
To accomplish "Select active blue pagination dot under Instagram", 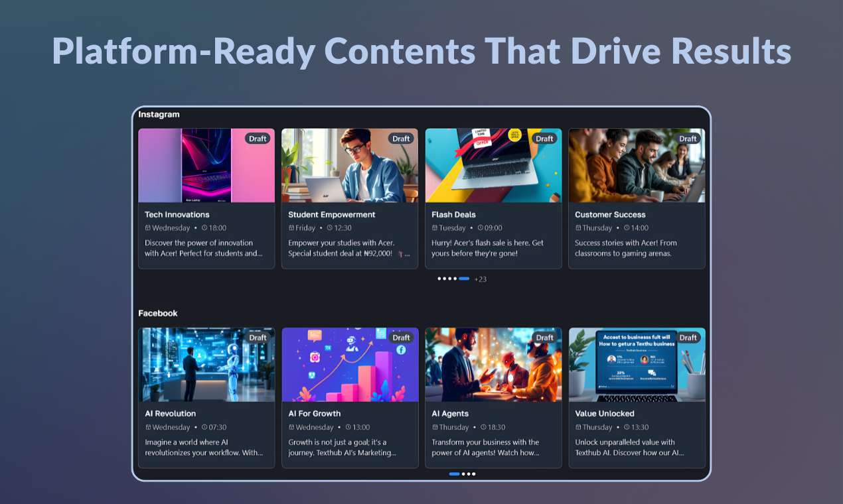I will coord(464,279).
